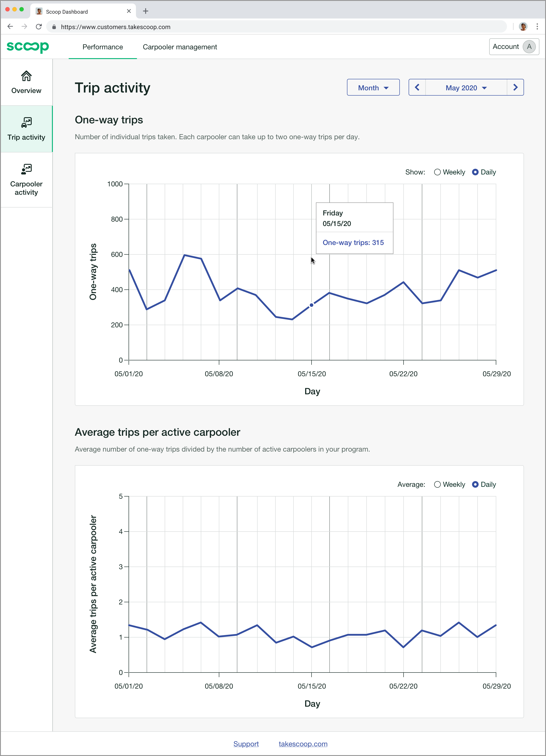Reload the page with browser refresh icon
The image size is (546, 756).
[x=39, y=27]
